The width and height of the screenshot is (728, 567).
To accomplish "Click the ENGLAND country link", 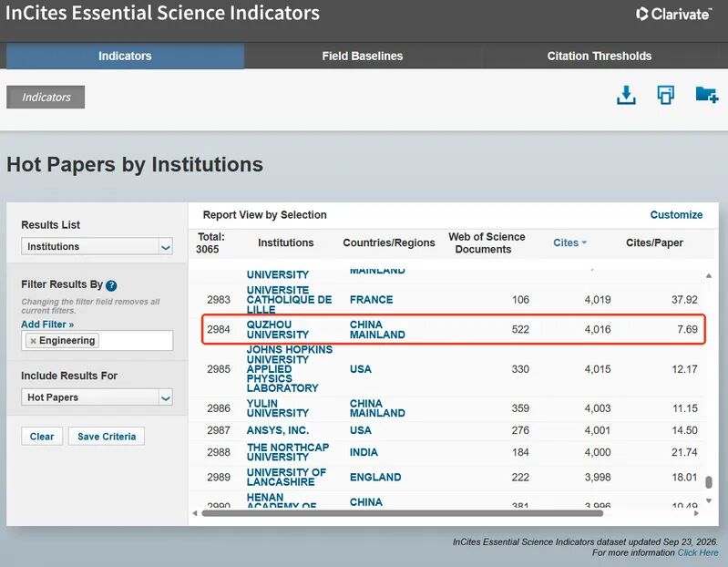I will [375, 477].
